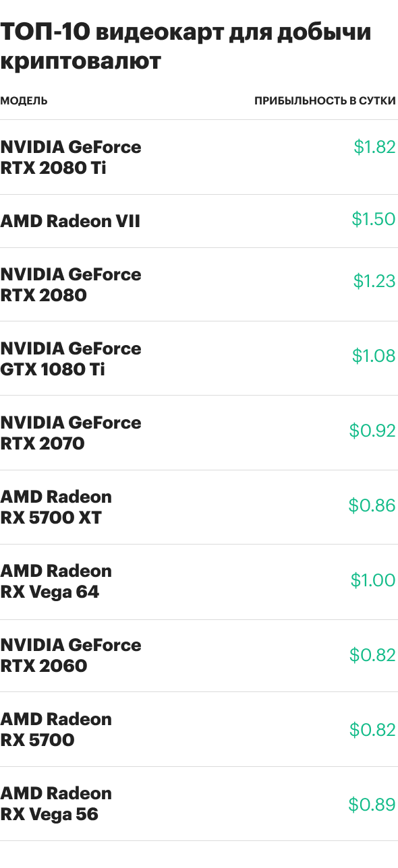The height and width of the screenshot is (868, 398).
Task: Select AMD Radeon RX Vega 64 row
Action: click(x=56, y=581)
